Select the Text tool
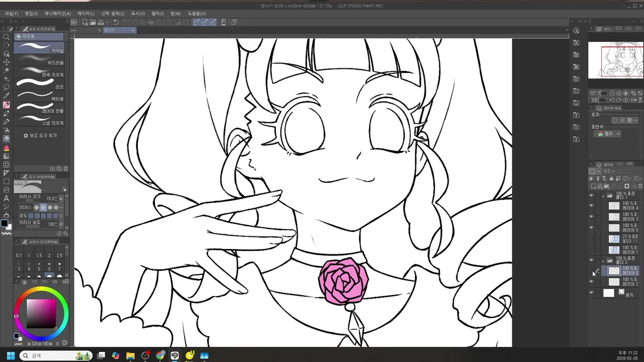 (x=7, y=199)
